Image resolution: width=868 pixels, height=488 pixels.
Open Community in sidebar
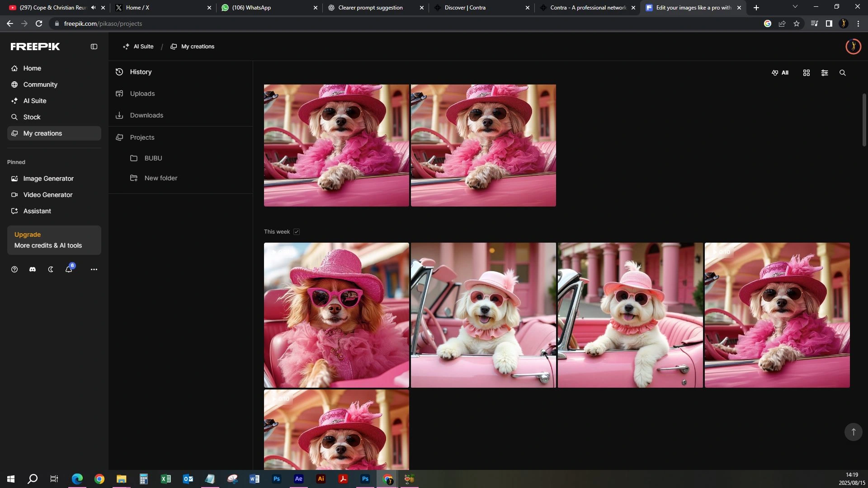54,84
